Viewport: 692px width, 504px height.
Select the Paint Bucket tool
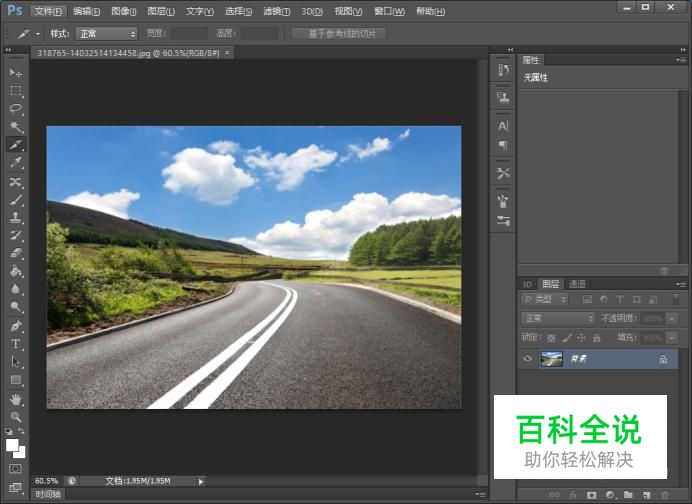pyautogui.click(x=16, y=271)
